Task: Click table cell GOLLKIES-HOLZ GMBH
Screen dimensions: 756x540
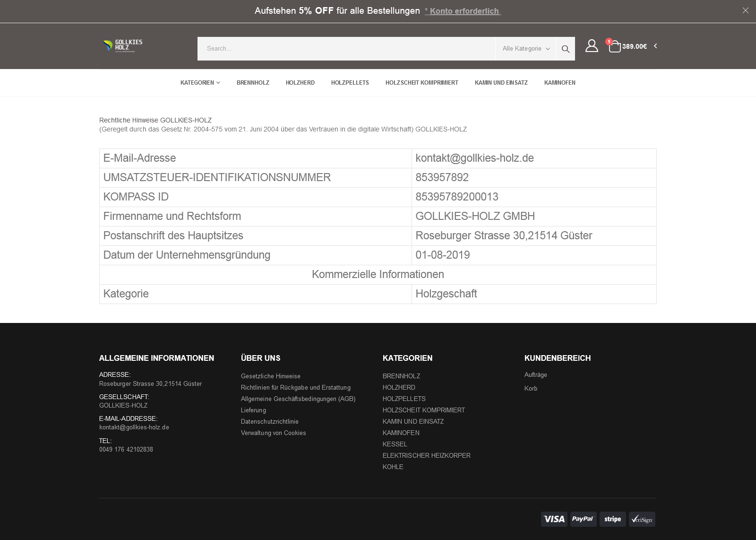Action: coord(534,217)
